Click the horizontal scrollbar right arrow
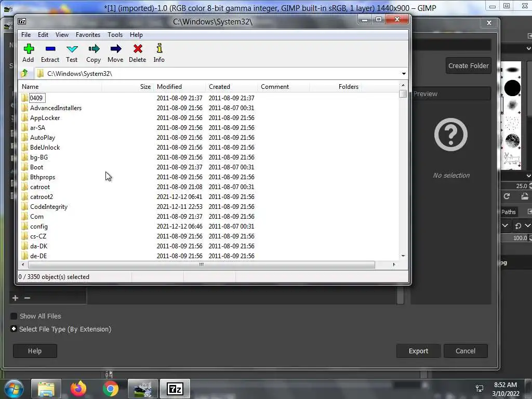Viewport: 532px width, 399px height. point(394,264)
